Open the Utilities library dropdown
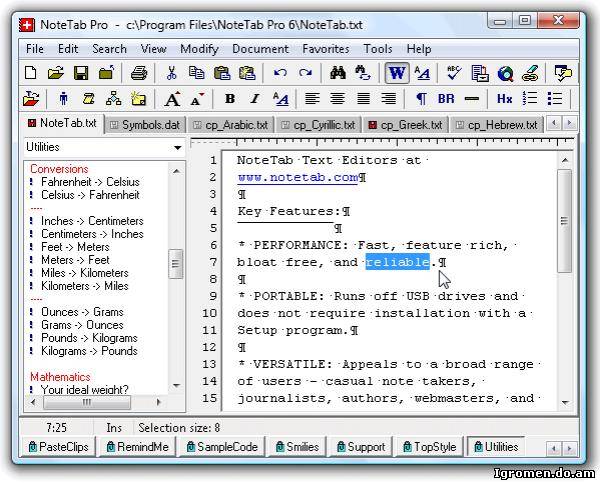This screenshot has width=600, height=483. pyautogui.click(x=177, y=147)
